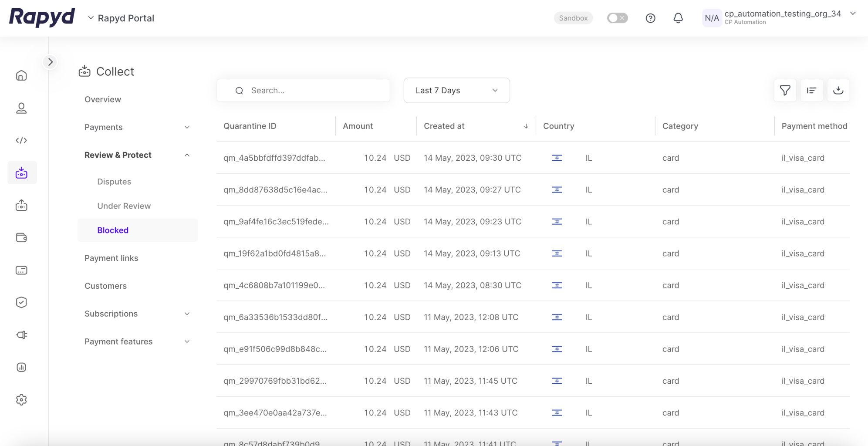Expand the Payments menu section

(137, 127)
